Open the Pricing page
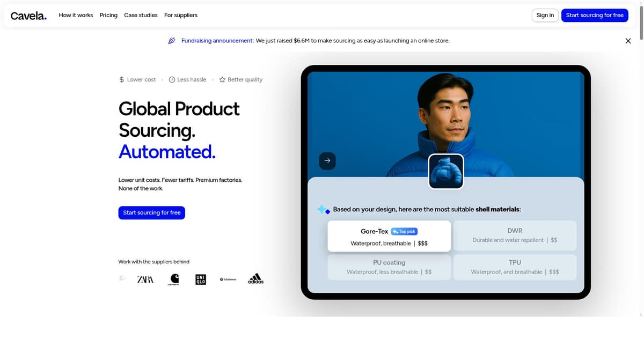The image size is (644, 362). 108,15
